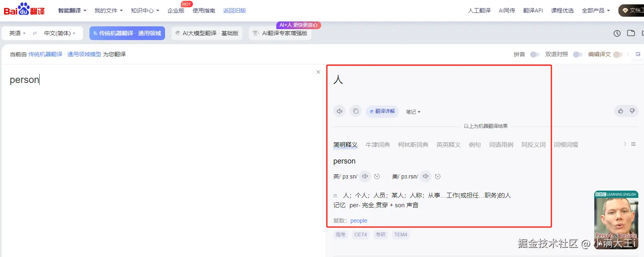Open the collections folder icon
644x257 pixels.
tap(631, 33)
